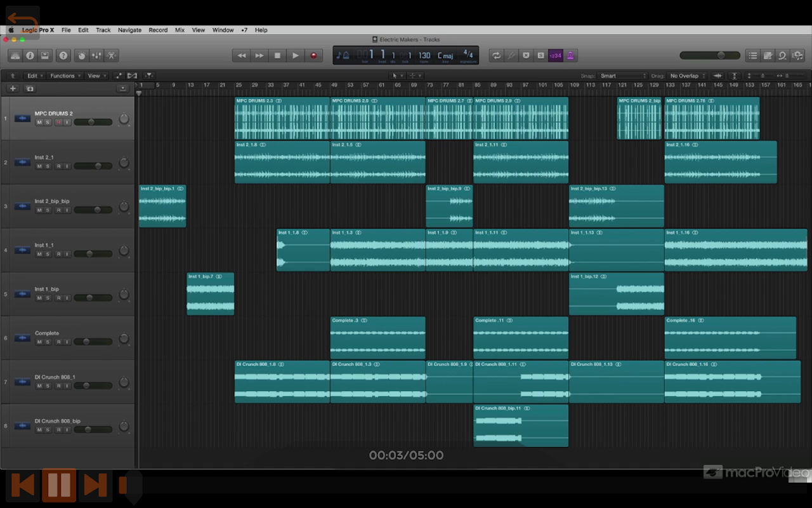The width and height of the screenshot is (812, 508).
Task: Open the Note Pads icon
Action: (768, 56)
